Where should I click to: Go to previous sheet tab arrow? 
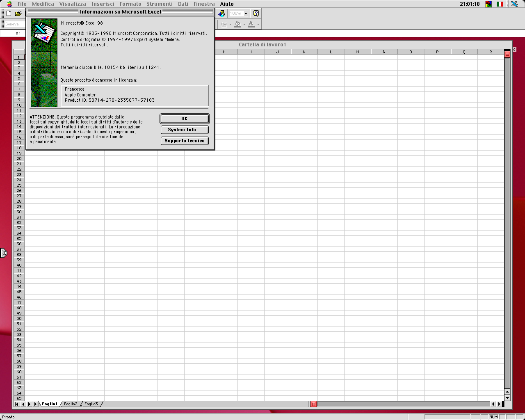(23, 404)
